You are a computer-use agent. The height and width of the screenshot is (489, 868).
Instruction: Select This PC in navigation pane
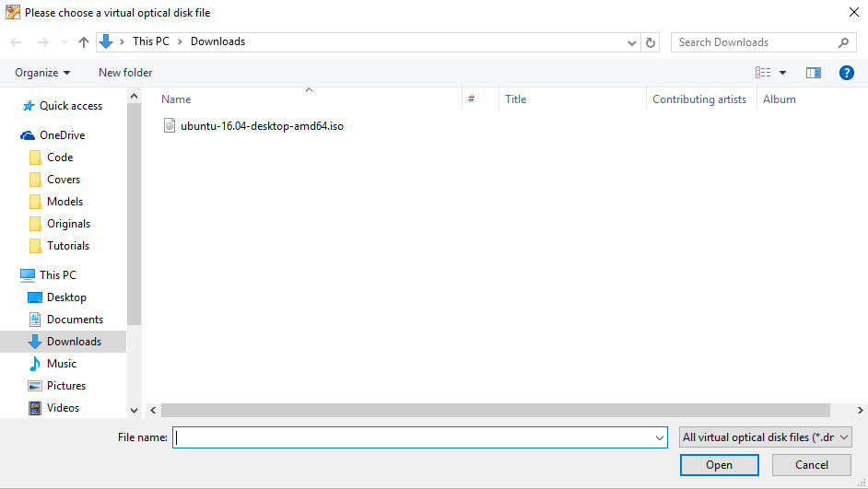point(57,275)
